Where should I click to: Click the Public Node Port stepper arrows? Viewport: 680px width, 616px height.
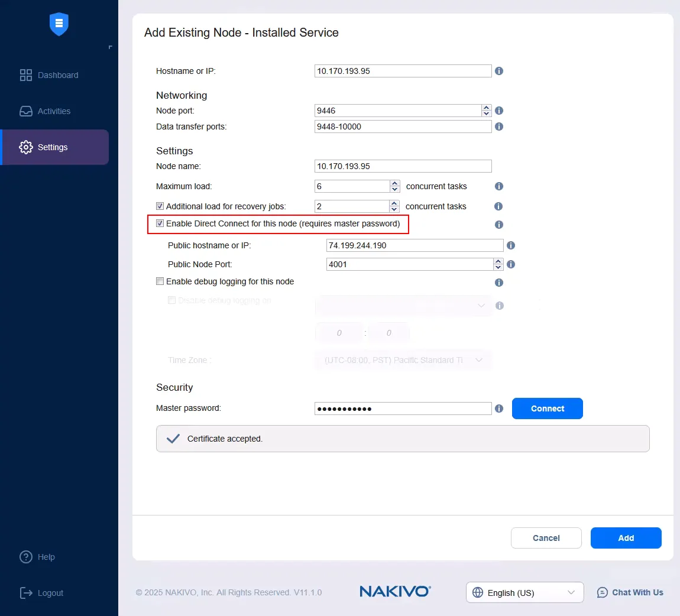(x=498, y=264)
